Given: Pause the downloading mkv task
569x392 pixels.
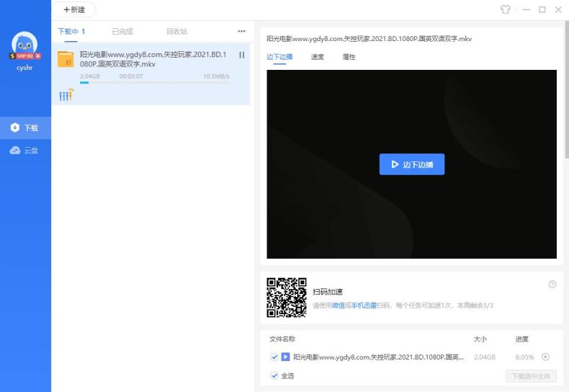Looking at the screenshot, I should pyautogui.click(x=241, y=55).
